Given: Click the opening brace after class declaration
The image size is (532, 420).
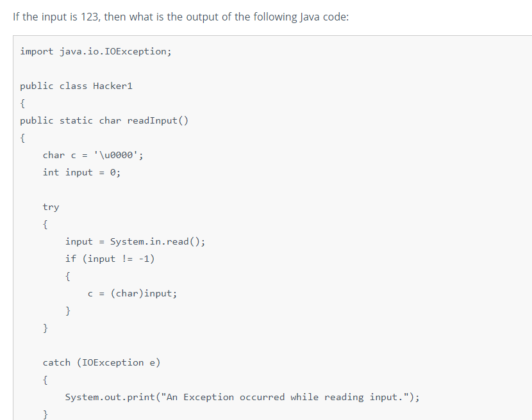Looking at the screenshot, I should coord(22,103).
